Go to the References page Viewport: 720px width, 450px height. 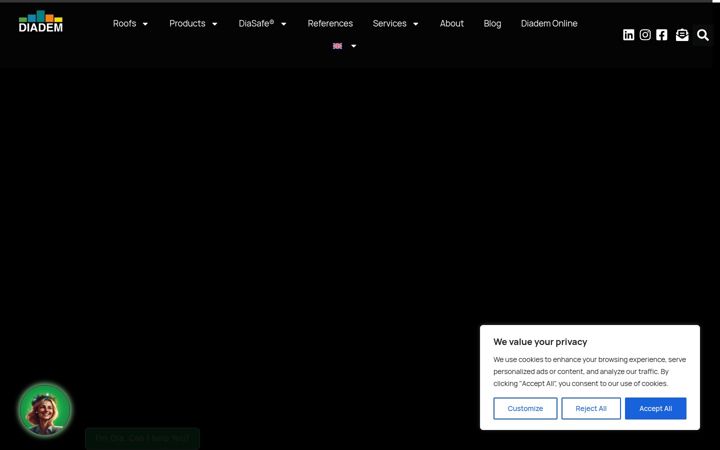pyautogui.click(x=330, y=23)
